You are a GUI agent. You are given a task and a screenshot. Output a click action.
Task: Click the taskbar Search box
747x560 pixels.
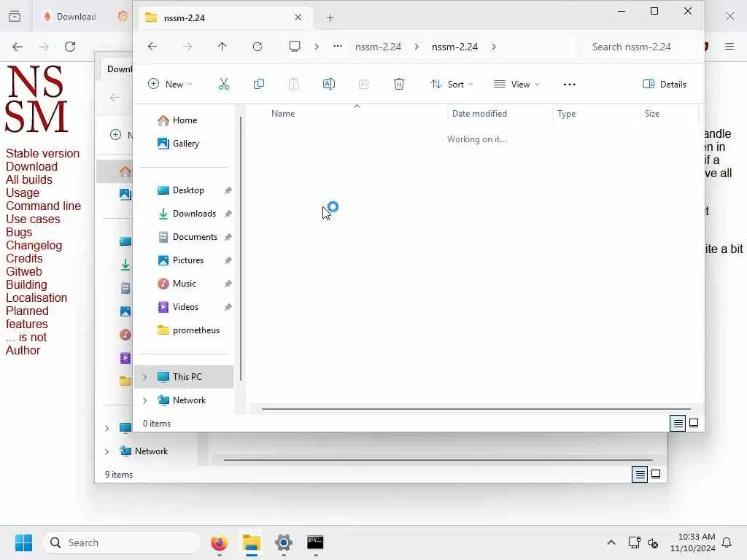tap(122, 542)
